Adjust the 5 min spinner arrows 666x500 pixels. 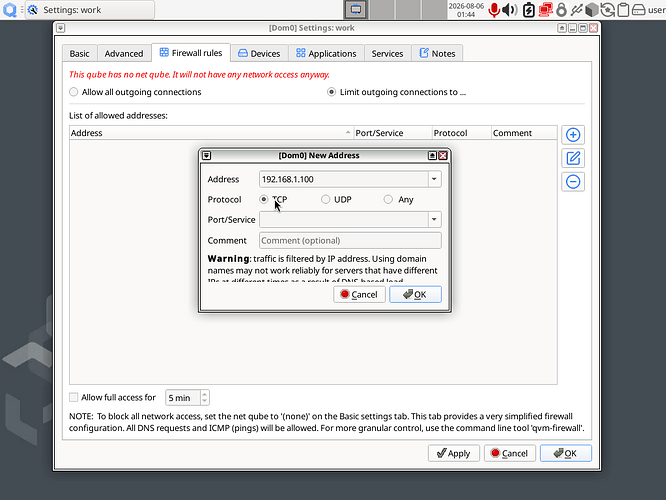point(205,398)
